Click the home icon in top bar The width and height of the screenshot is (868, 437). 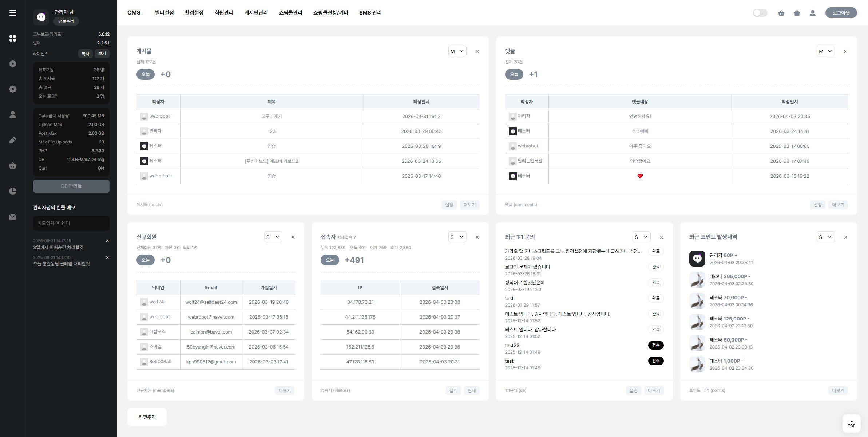click(x=797, y=13)
